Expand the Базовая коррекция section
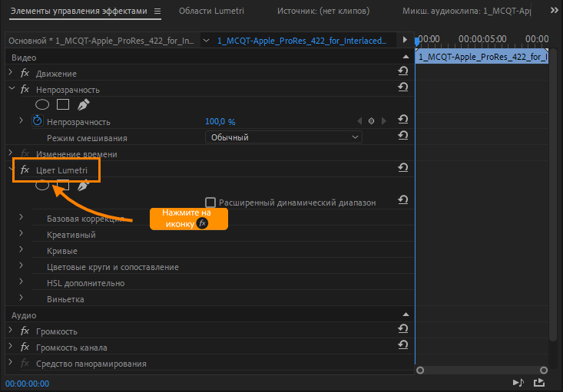This screenshot has height=392, width=563. tap(22, 217)
